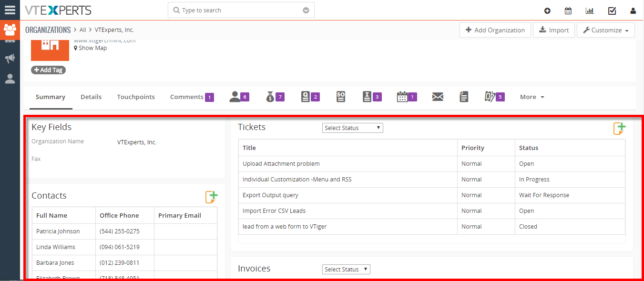The width and height of the screenshot is (644, 281).
Task: Switch to the Touchpoints tab
Action: [x=136, y=97]
